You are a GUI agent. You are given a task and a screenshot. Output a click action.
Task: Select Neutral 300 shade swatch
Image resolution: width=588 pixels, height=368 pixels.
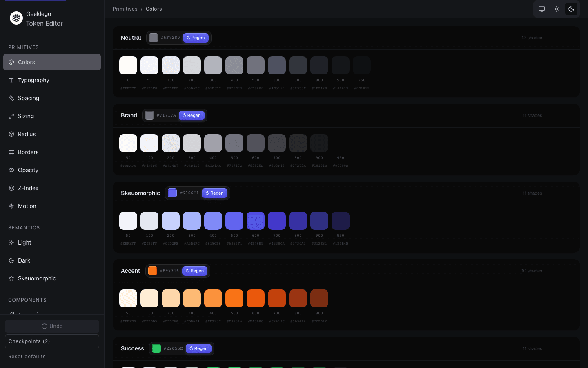click(213, 65)
